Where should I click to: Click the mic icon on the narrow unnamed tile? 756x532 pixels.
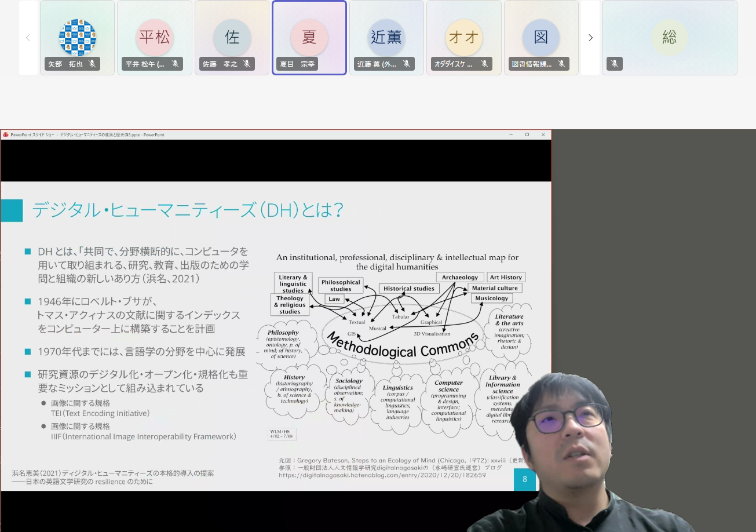615,64
